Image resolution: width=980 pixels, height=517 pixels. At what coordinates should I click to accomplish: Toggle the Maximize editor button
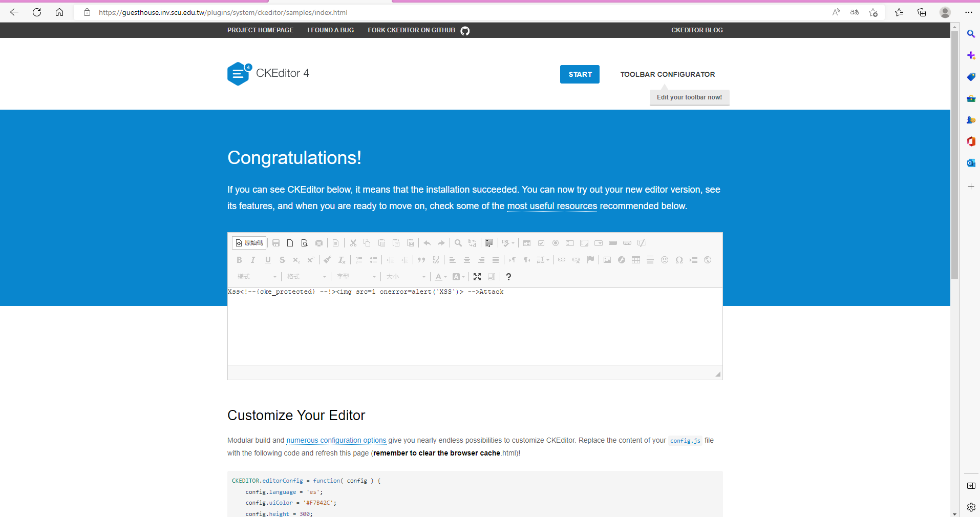(x=477, y=277)
